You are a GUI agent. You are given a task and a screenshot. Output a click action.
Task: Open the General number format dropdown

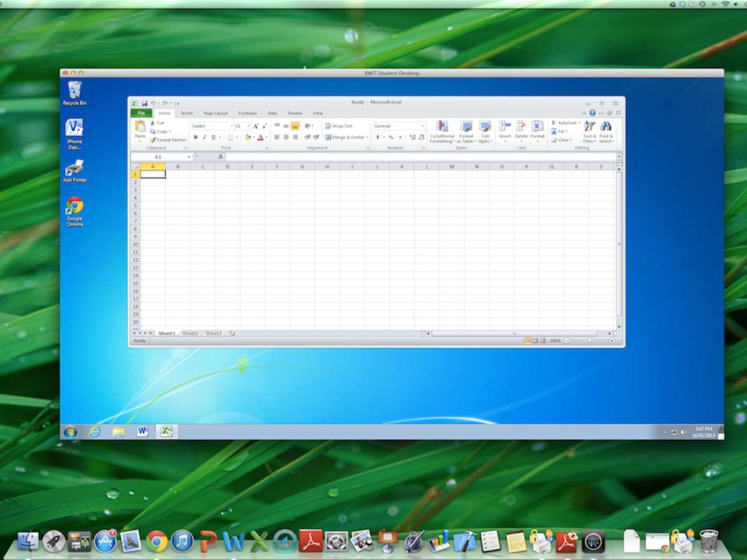[423, 126]
